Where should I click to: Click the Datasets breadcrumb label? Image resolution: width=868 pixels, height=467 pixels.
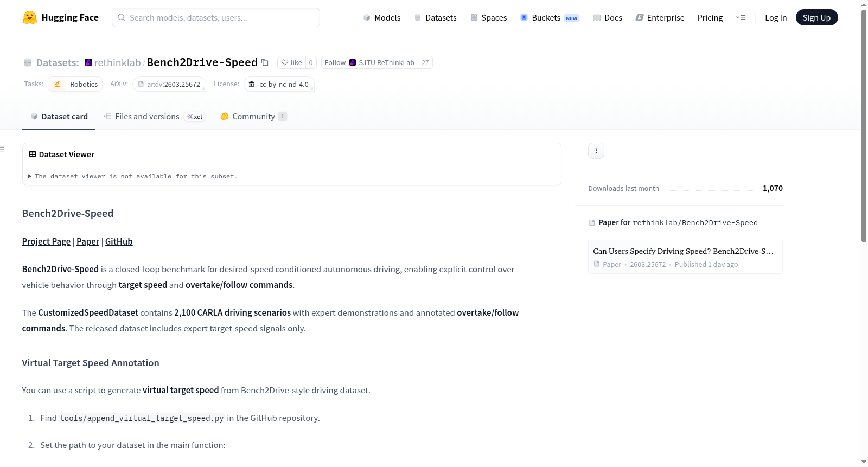(58, 62)
